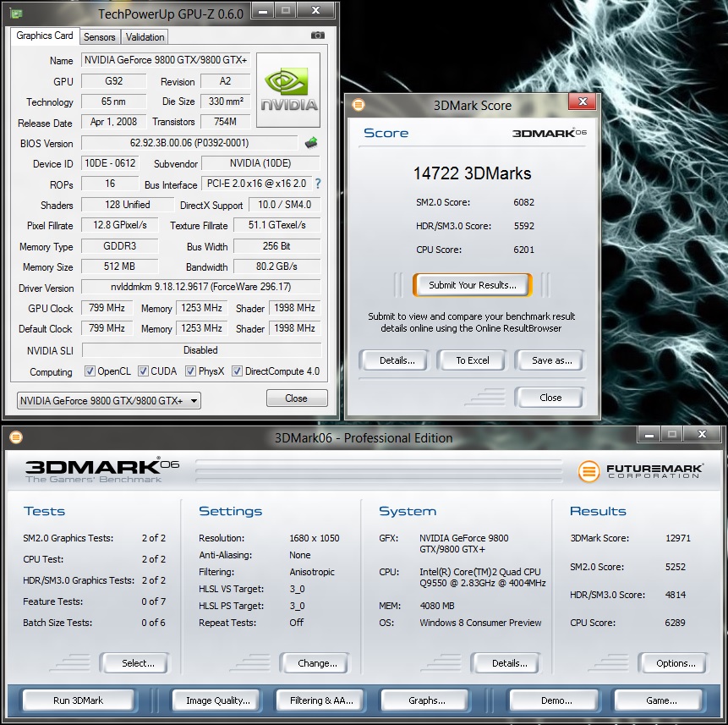Screen dimensions: 728x725
Task: Switch to the Validation tab
Action: pyautogui.click(x=145, y=37)
